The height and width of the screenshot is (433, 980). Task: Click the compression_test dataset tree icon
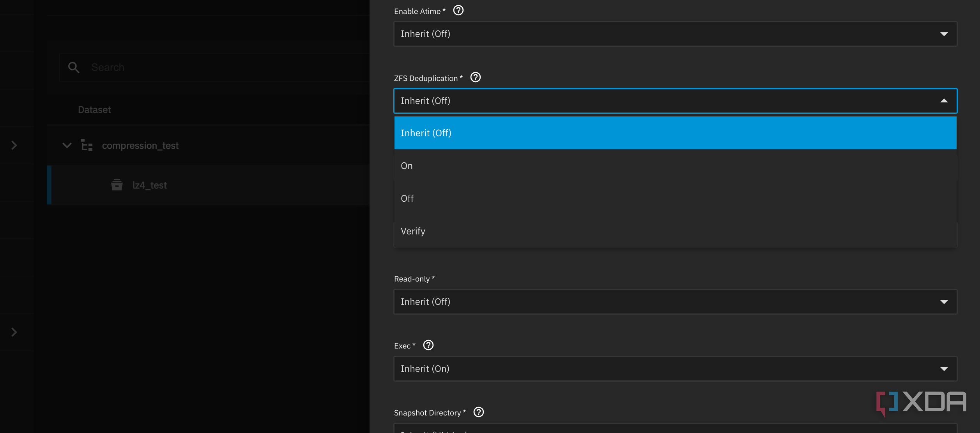click(87, 145)
